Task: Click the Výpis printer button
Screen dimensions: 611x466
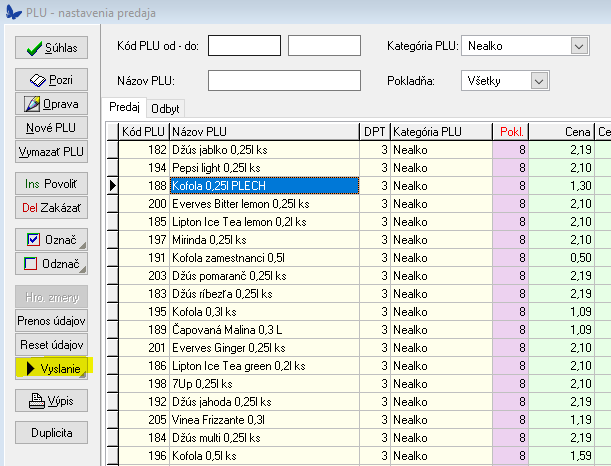Action: [x=51, y=400]
